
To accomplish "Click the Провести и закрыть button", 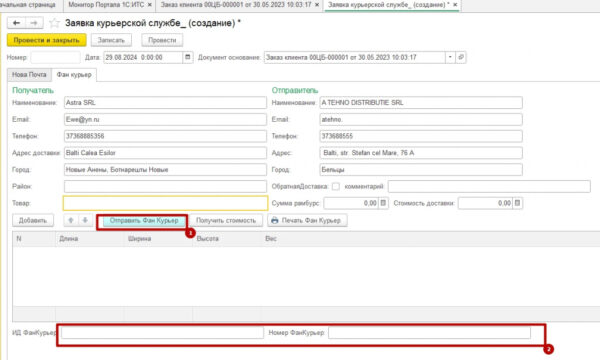I will [46, 40].
